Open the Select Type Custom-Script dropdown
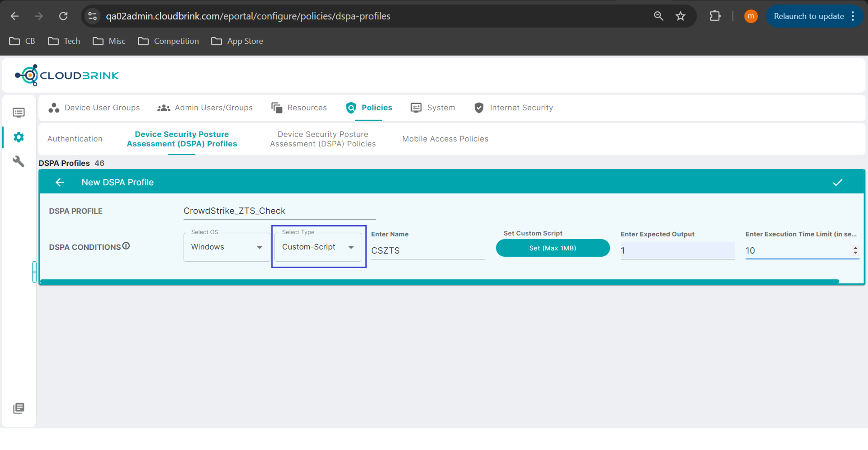The height and width of the screenshot is (450, 868). pos(318,247)
